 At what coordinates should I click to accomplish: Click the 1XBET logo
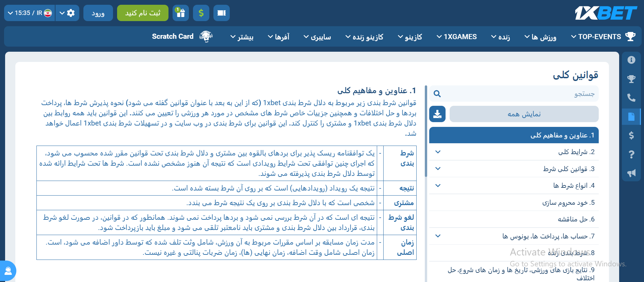[606, 13]
